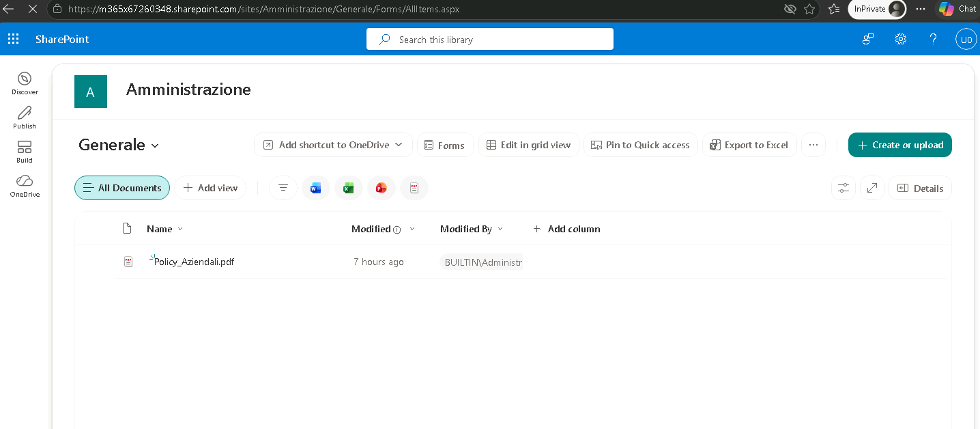Viewport: 980px width, 429px height.
Task: Expand the Add shortcut to OneDrive dropdown
Action: (399, 145)
